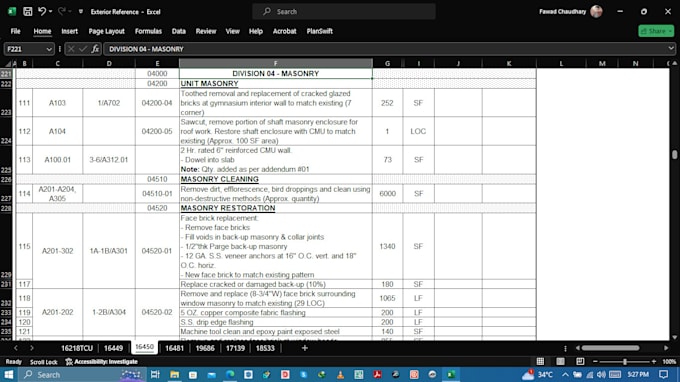
Task: Click the vertical scrollbar thumb
Action: 674,154
